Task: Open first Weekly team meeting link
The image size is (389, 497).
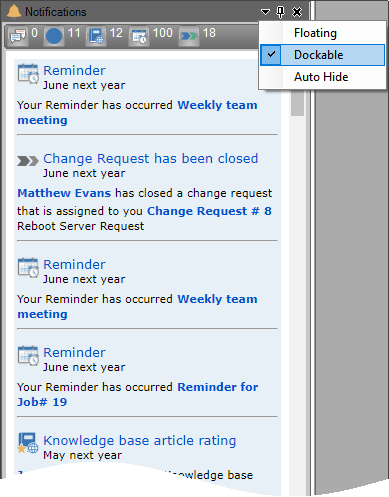Action: (x=137, y=112)
